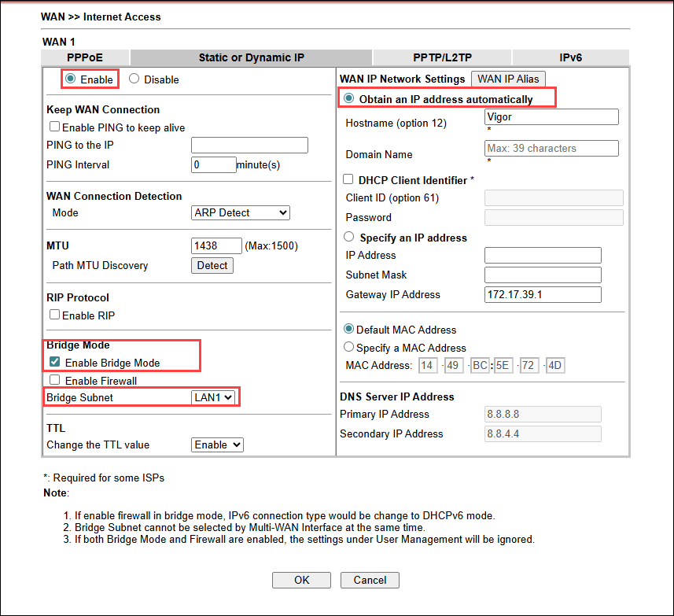Check the Enable RIP checkbox
Viewport: 674px width, 616px height.
click(x=55, y=315)
